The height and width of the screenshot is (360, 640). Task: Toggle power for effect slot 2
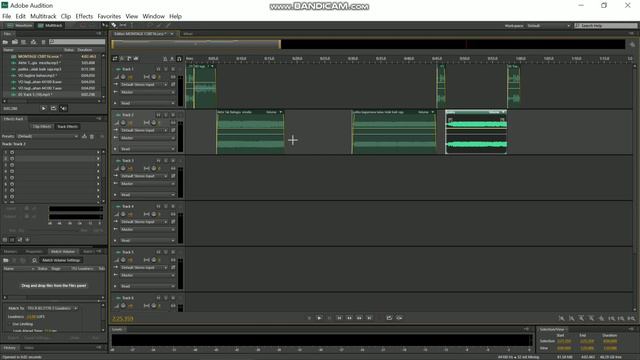[x=12, y=158]
